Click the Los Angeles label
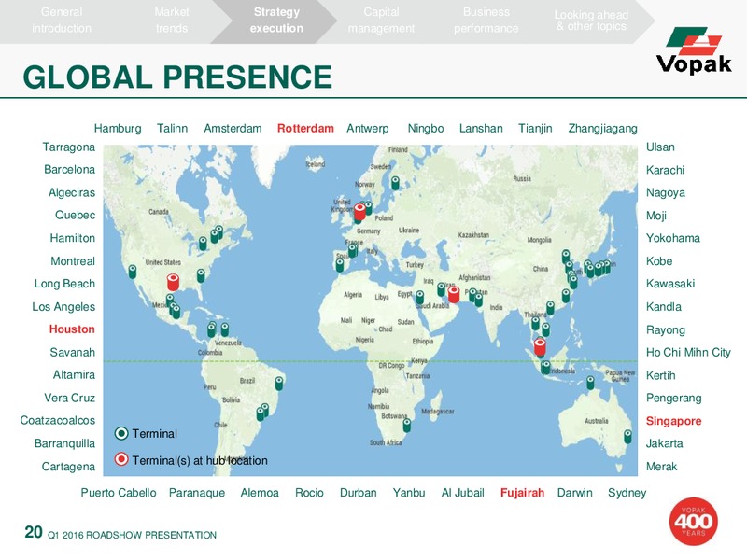Image resolution: width=747 pixels, height=560 pixels. [x=63, y=307]
